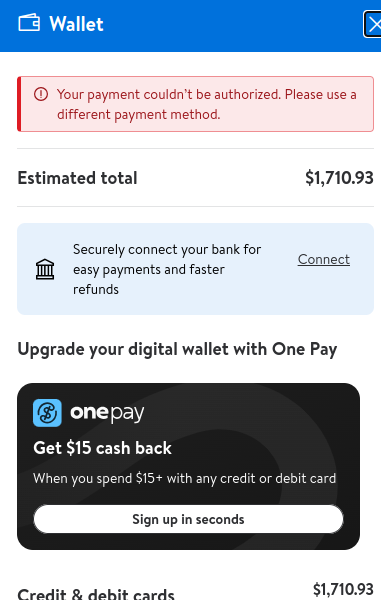Click the spend $15+ description text

click(184, 478)
